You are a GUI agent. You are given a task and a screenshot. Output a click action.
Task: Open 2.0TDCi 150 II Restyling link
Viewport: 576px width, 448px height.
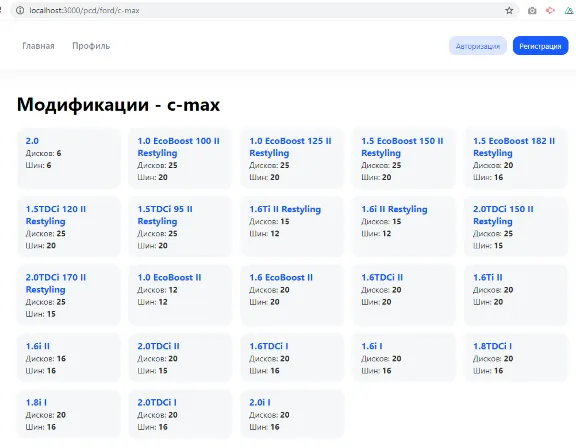point(503,215)
